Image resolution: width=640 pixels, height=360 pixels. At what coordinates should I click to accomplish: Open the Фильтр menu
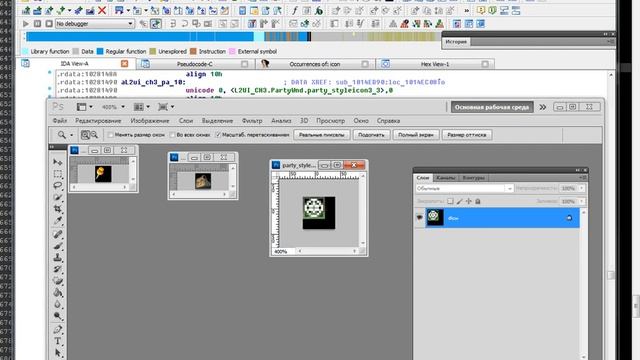click(252, 121)
